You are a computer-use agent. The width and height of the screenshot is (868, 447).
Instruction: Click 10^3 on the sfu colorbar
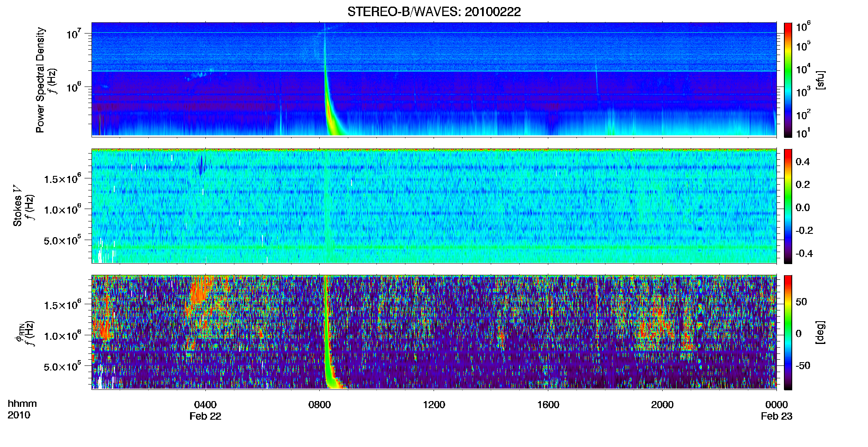click(x=803, y=92)
